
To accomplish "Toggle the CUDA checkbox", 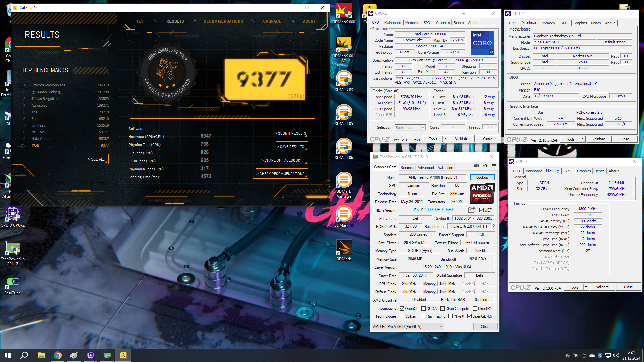I will (x=423, y=309).
